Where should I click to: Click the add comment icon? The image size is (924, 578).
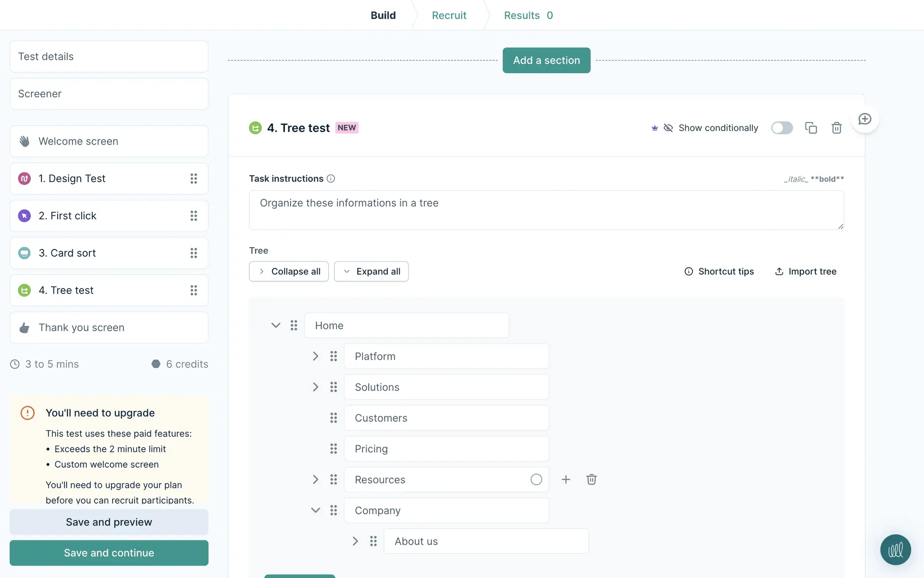[865, 119]
